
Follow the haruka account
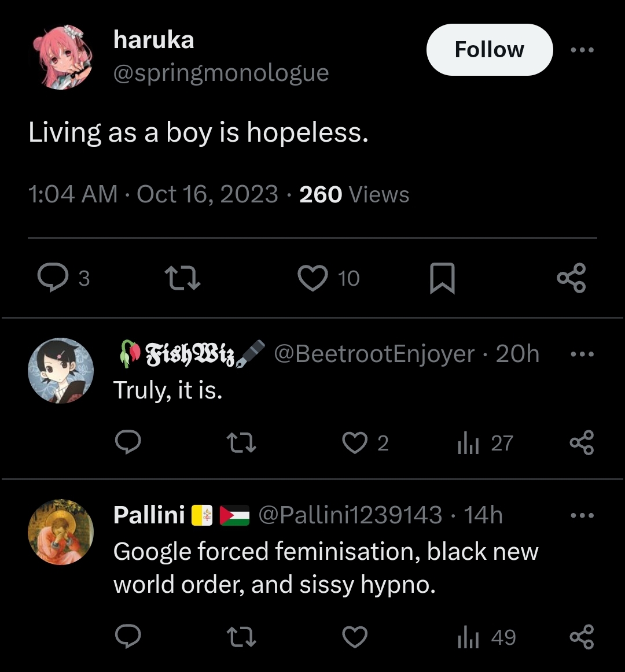pyautogui.click(x=490, y=50)
